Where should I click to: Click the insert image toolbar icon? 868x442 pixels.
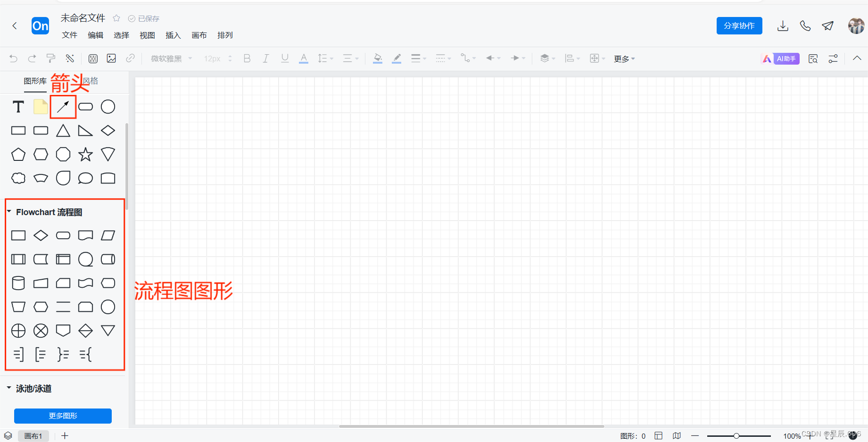coord(111,58)
